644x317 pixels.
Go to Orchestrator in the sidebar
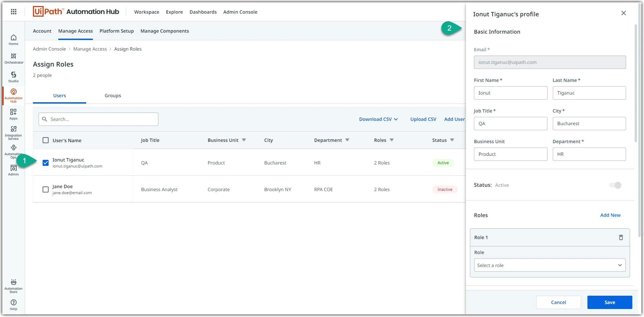(x=14, y=58)
